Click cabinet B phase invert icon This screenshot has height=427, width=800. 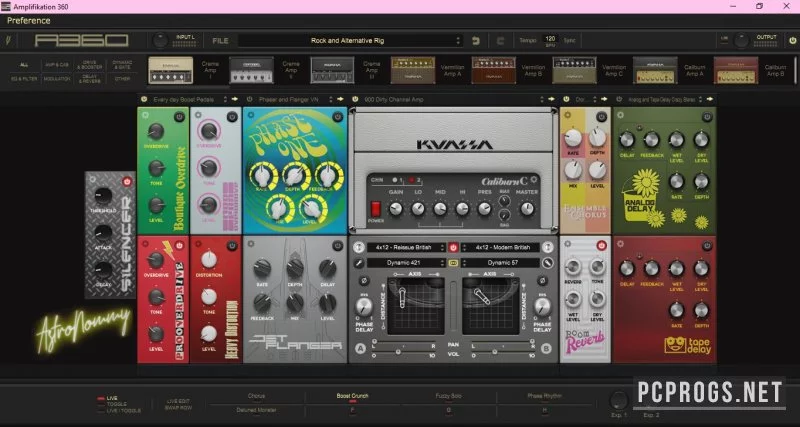click(x=543, y=281)
